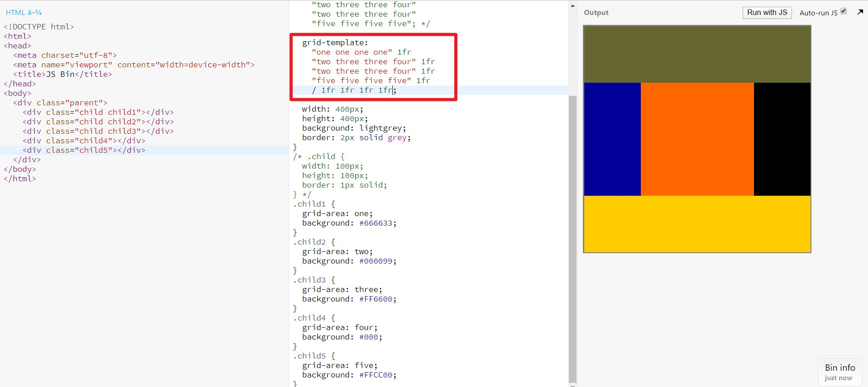Click the '.child2 {' selector line
The height and width of the screenshot is (387, 868).
point(314,242)
